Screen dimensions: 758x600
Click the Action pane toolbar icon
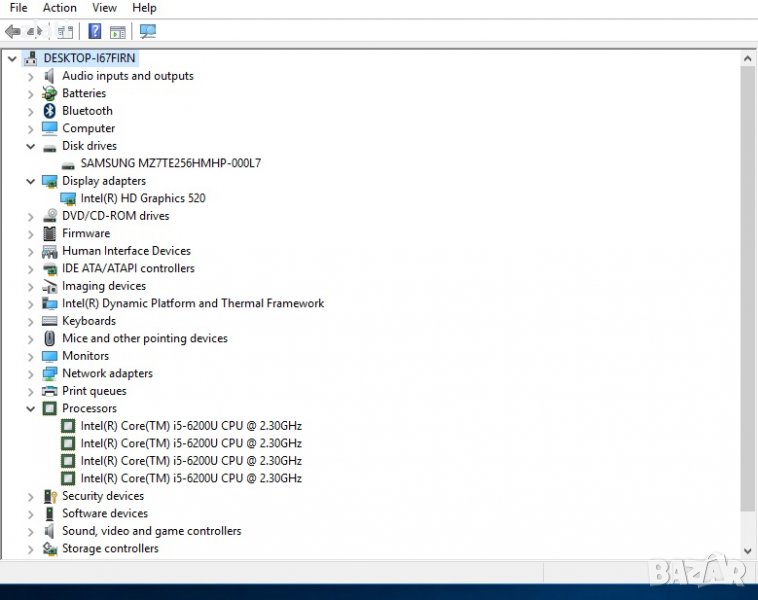tap(118, 31)
